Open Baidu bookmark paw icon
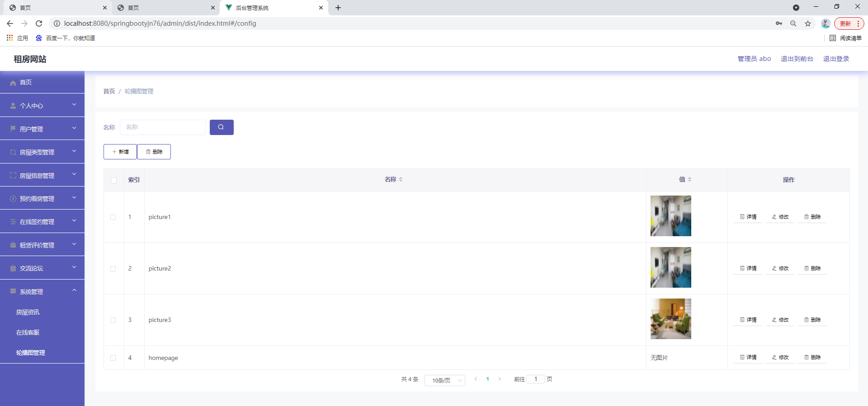The height and width of the screenshot is (406, 868). (x=39, y=38)
